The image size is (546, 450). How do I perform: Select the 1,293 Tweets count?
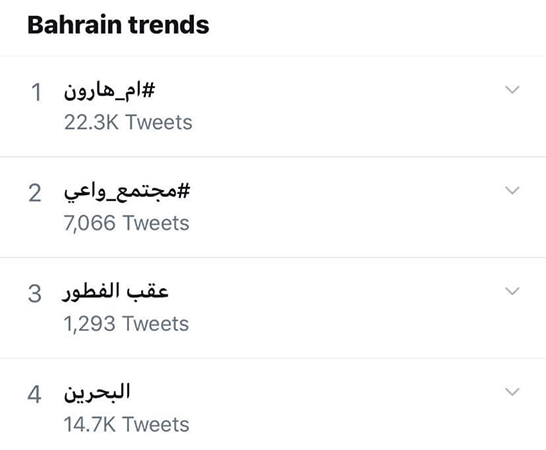[126, 324]
